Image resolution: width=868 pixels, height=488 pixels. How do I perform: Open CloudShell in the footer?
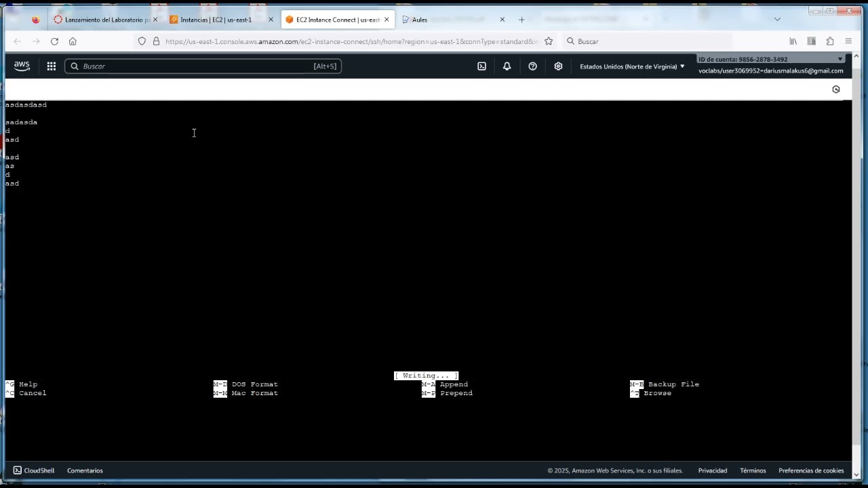coord(34,470)
